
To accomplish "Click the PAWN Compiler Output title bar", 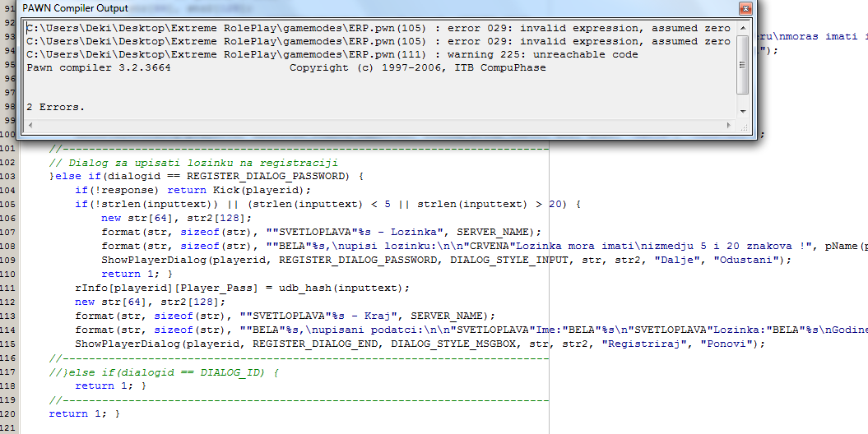I will [329, 8].
